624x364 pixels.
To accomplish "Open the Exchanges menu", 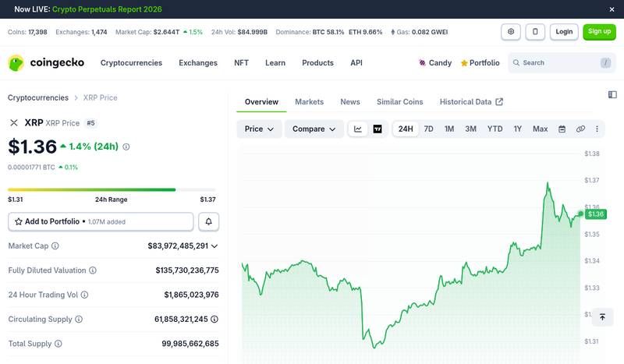I will (x=198, y=63).
